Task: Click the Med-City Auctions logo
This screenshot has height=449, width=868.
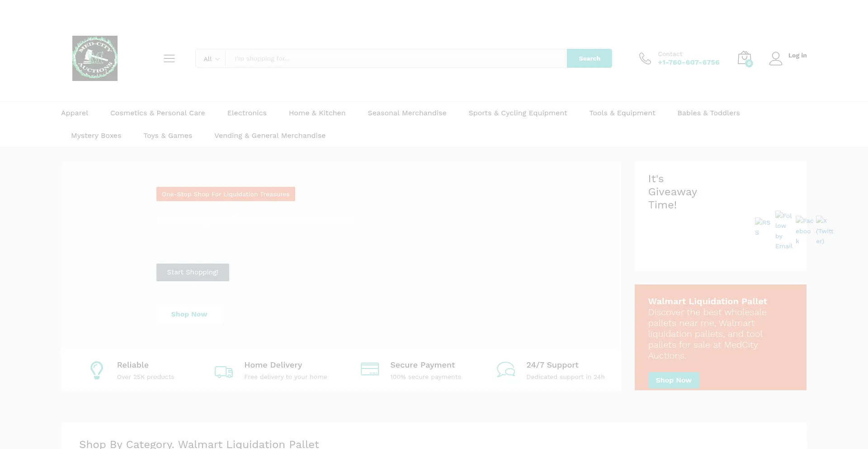Action: (x=95, y=58)
